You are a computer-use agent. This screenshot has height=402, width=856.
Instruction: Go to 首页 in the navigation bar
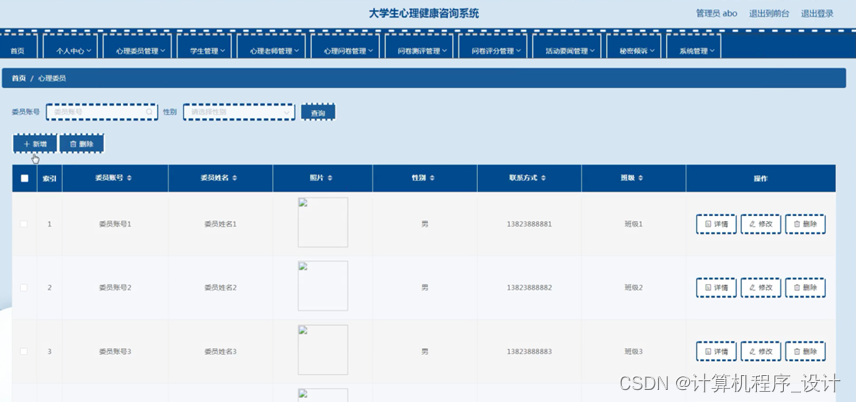coord(17,47)
